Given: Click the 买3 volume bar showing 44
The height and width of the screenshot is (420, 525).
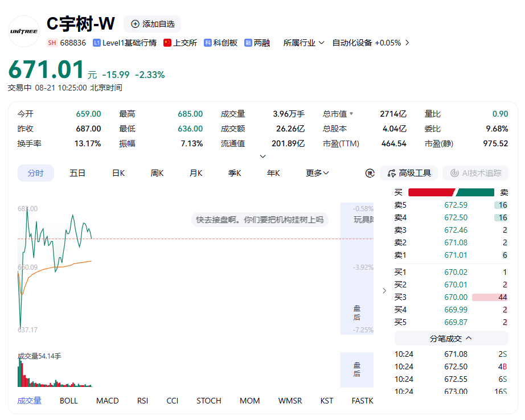Looking at the screenshot, I should click(x=490, y=297).
